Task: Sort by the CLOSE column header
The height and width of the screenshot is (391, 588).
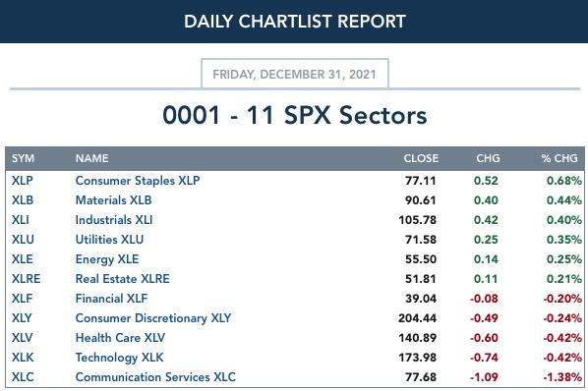Action: [x=421, y=158]
